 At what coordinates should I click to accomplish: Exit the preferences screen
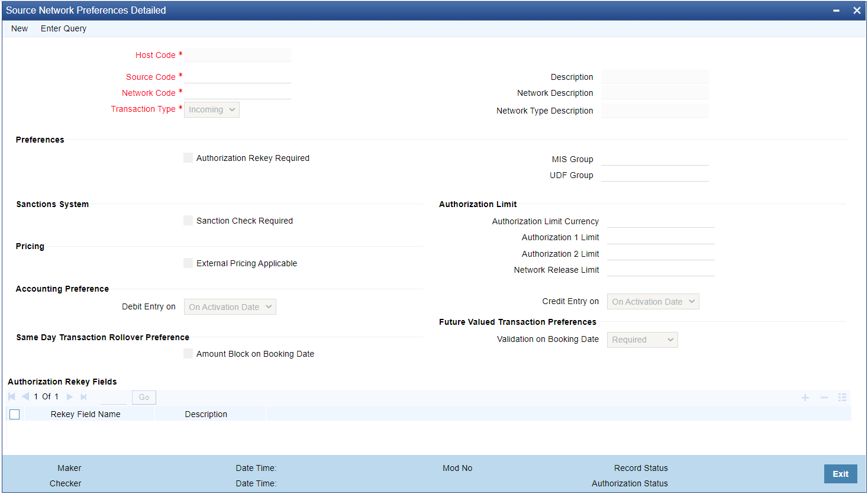click(x=841, y=474)
